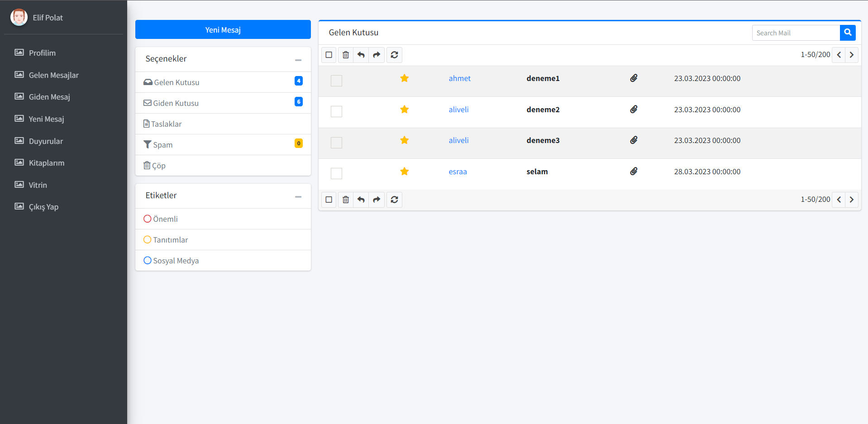Open Giden Mesaj from the sidebar
The image size is (868, 424).
[49, 97]
